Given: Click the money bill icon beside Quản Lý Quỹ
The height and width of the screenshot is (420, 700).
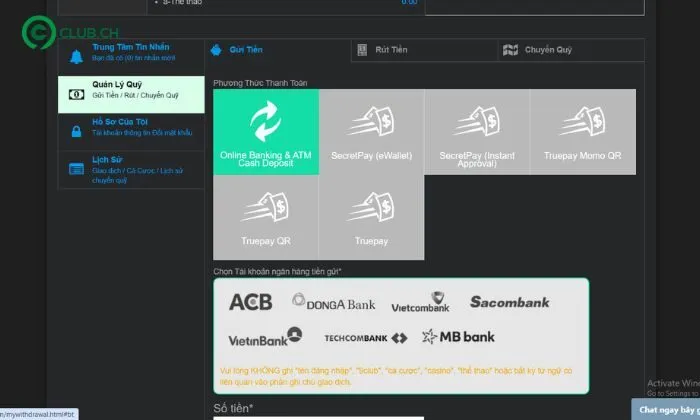Looking at the screenshot, I should [x=76, y=95].
